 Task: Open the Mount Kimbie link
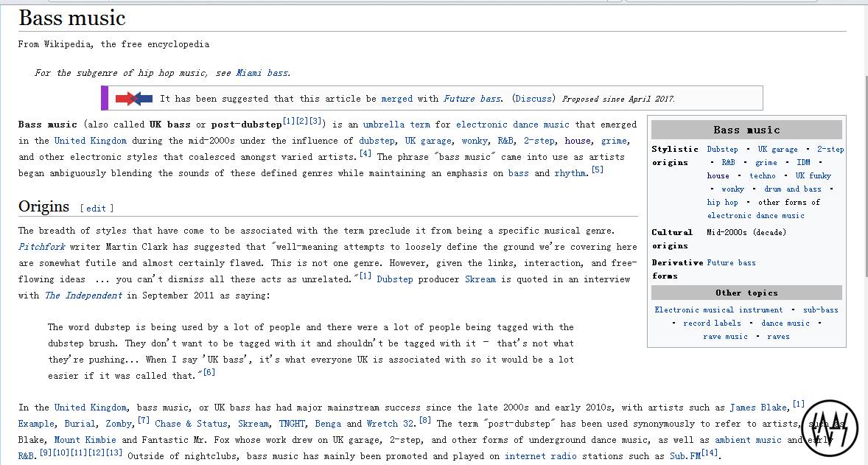click(85, 440)
